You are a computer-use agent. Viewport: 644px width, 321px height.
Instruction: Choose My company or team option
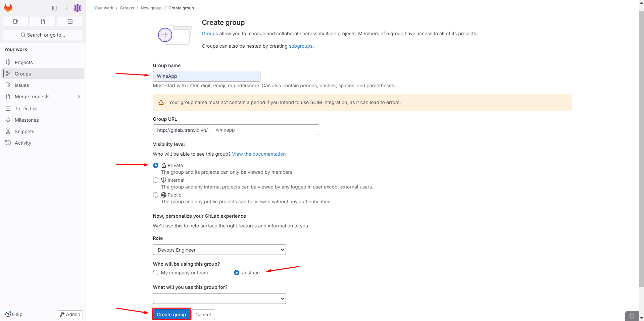coord(156,273)
